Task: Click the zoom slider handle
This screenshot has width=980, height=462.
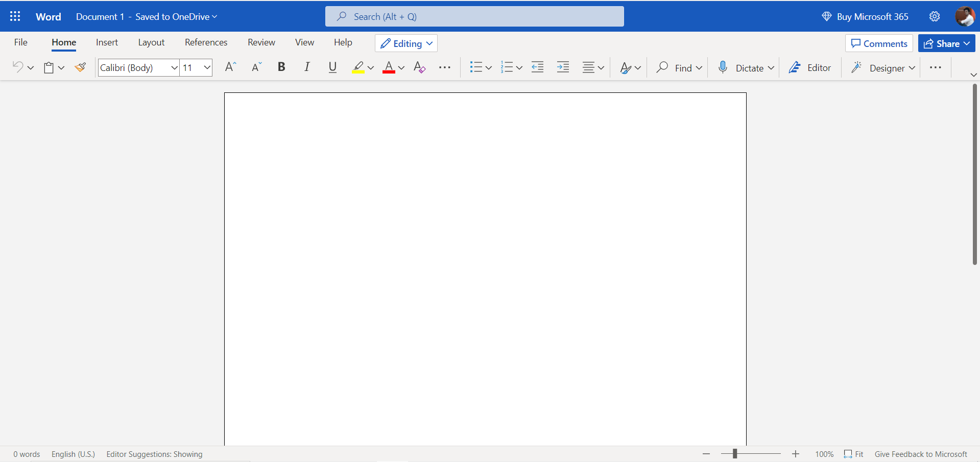Action: 734,453
